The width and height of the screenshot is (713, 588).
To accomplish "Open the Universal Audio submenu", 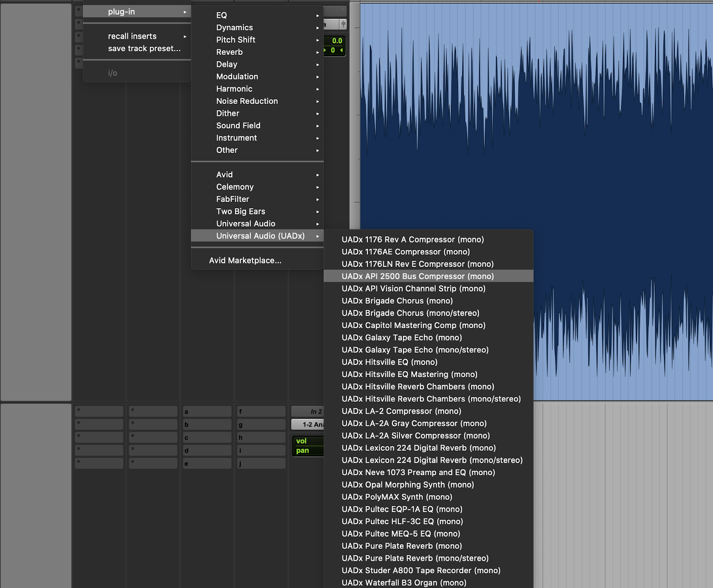I will click(257, 224).
